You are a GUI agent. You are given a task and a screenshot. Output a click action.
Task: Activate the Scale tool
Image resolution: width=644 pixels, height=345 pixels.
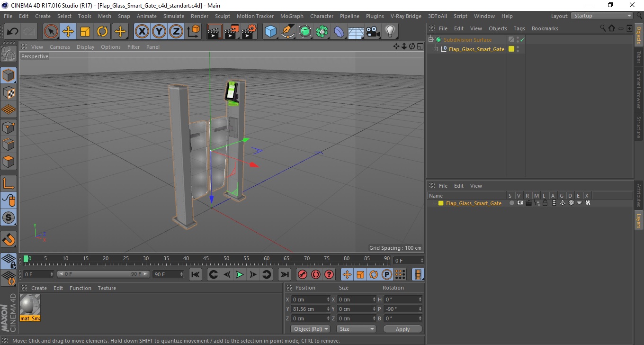tap(85, 32)
